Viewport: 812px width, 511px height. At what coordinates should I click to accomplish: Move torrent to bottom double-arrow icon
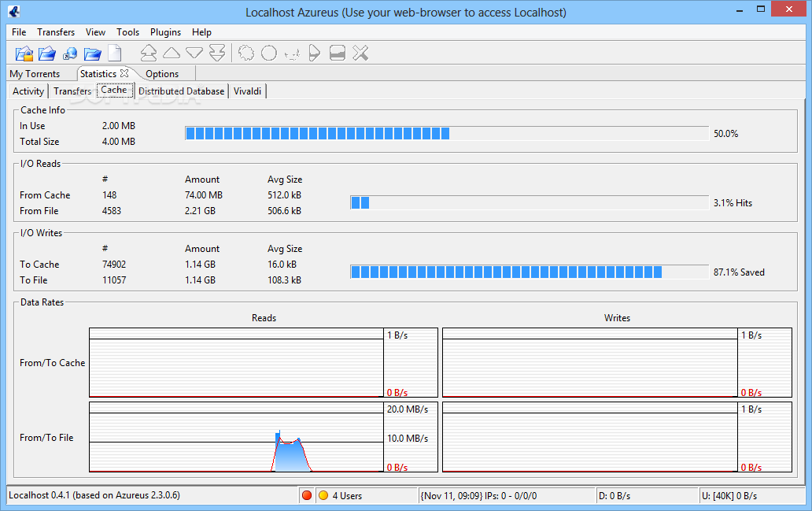[217, 53]
